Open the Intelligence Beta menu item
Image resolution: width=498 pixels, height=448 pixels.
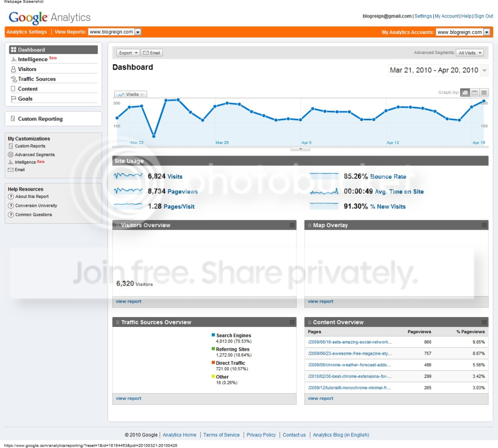(33, 59)
